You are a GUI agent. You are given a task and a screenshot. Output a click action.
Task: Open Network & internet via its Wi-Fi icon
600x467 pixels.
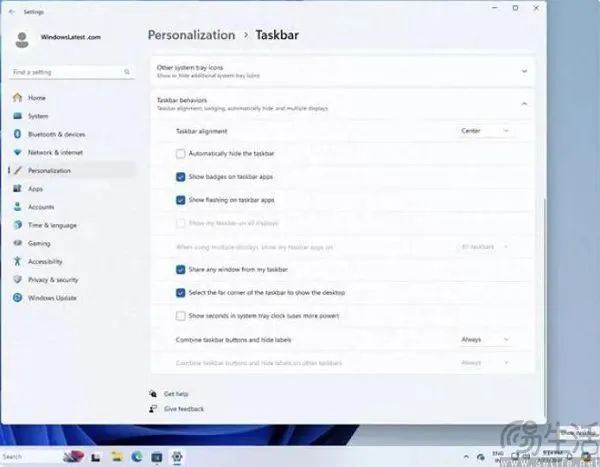17,152
